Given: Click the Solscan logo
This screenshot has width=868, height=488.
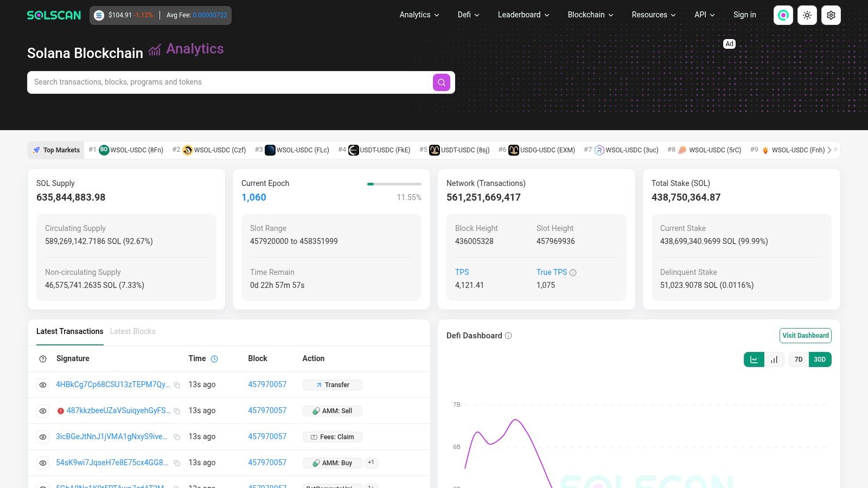Looking at the screenshot, I should 54,15.
